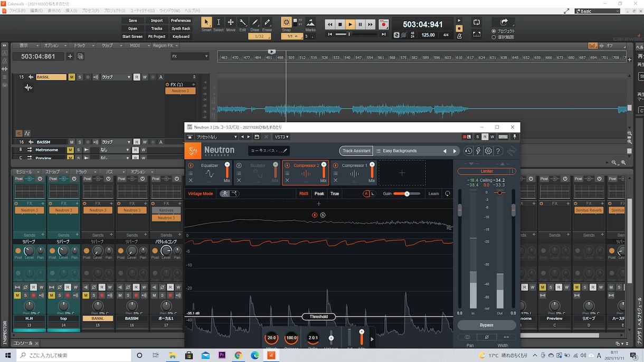
Task: Select the Smart tool in Cakewalk toolbar
Action: tap(206, 22)
